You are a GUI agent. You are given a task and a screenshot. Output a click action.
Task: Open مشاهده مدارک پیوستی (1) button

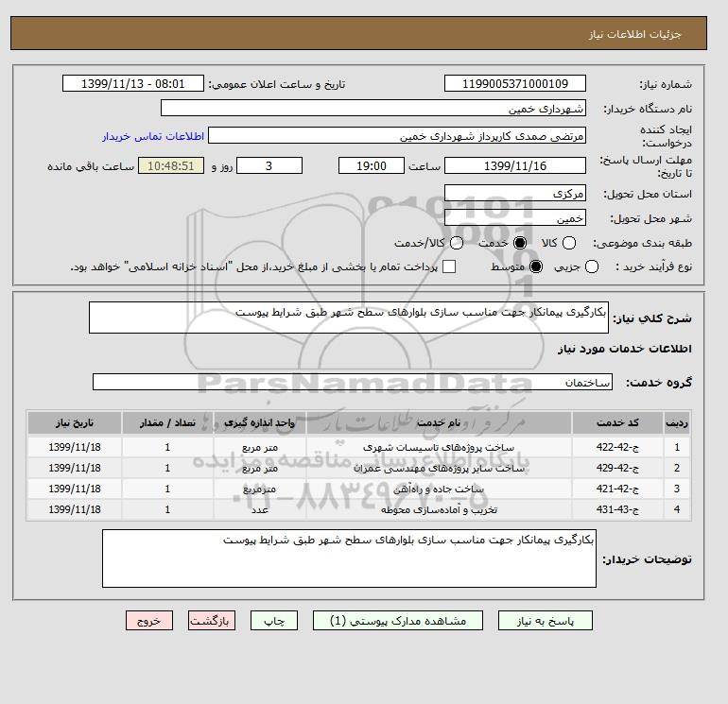(398, 621)
